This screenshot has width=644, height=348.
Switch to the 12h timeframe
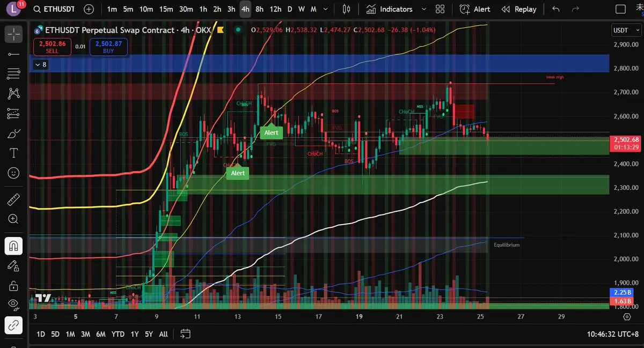pos(275,9)
